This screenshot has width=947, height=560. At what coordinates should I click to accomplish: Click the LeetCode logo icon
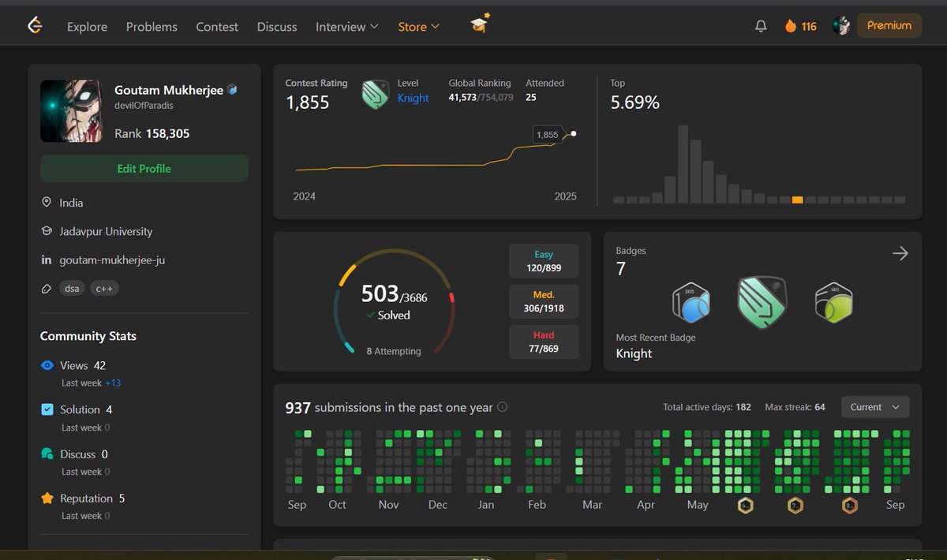(x=35, y=26)
